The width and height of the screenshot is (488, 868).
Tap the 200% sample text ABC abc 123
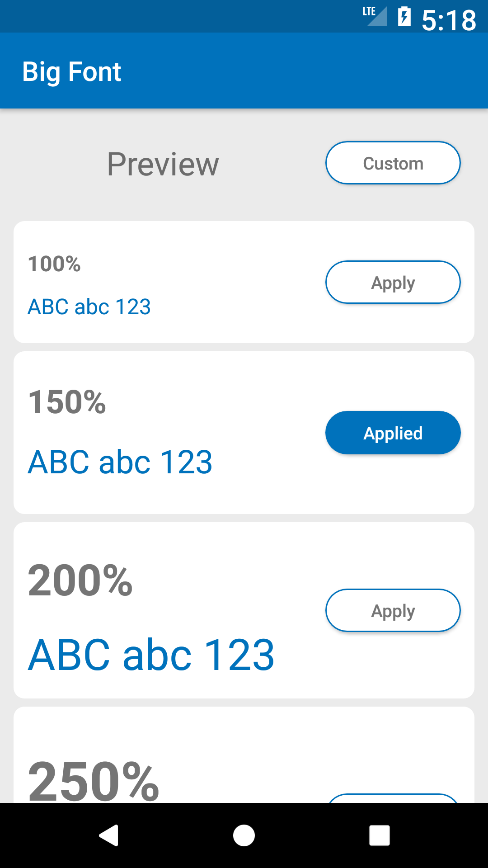pos(151,654)
